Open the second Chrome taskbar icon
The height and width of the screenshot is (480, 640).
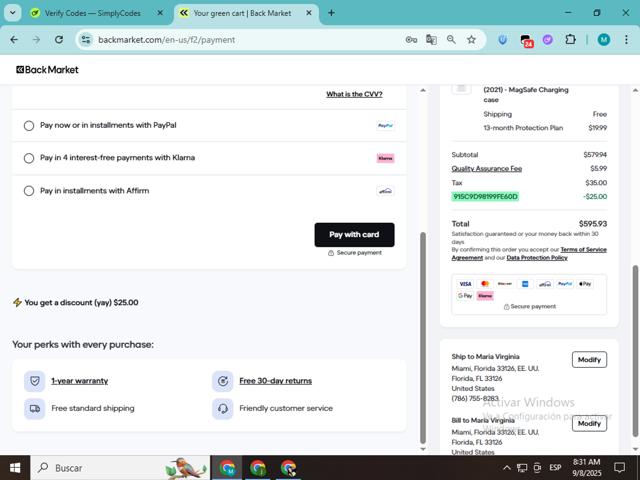click(258, 468)
